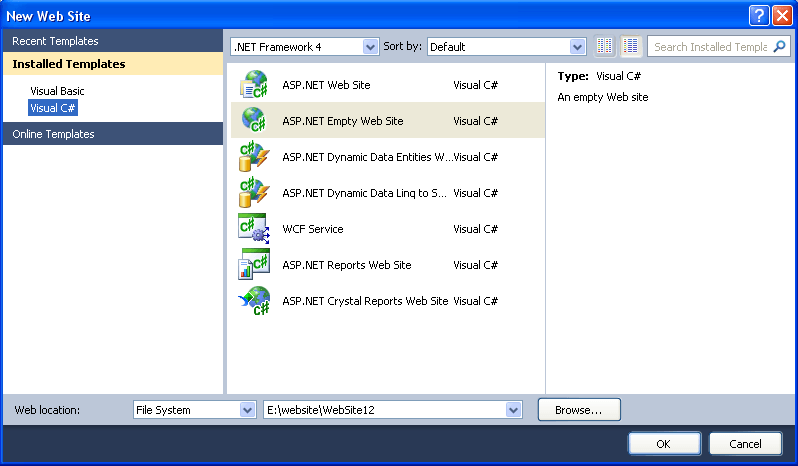Expand the Sort by Default dropdown
The width and height of the screenshot is (798, 466).
tap(577, 46)
